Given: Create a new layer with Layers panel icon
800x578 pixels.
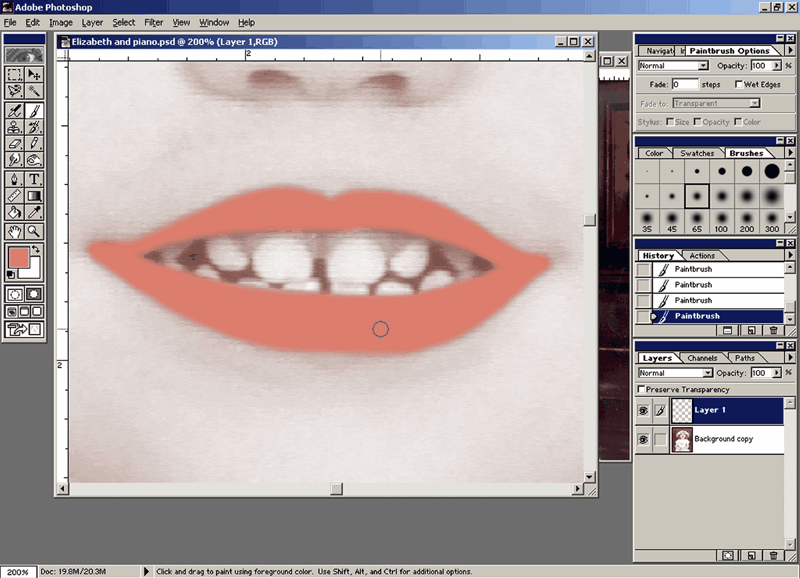Looking at the screenshot, I should click(x=752, y=555).
